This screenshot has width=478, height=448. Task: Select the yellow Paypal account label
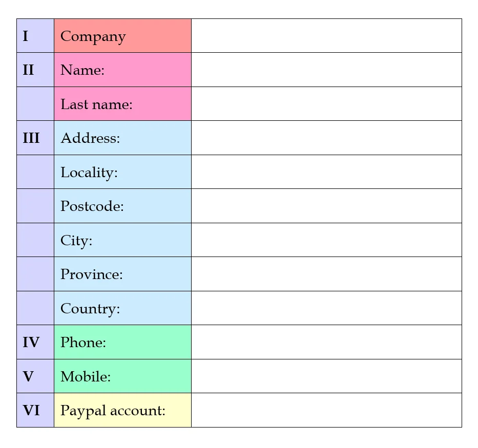tap(122, 410)
